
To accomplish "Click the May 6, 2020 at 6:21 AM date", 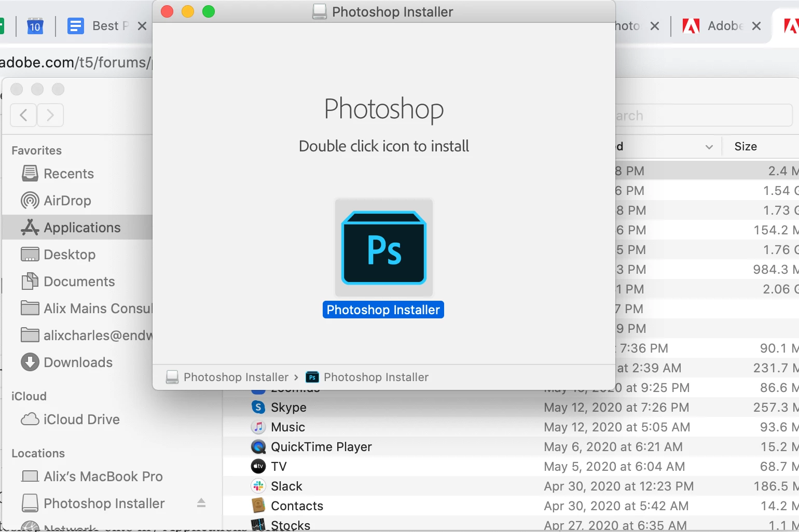I will click(x=613, y=446).
